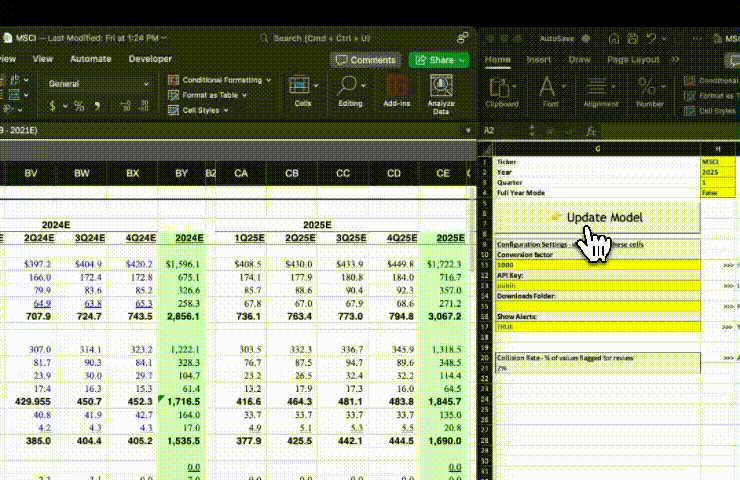
Task: Switch to Draw tab in right window
Action: (x=579, y=60)
